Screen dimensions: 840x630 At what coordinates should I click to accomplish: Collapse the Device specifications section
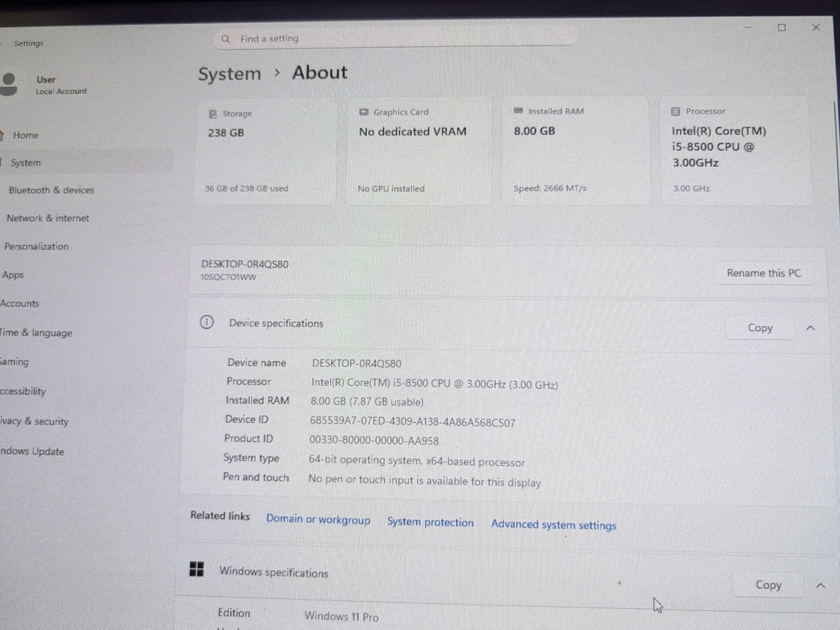pos(810,328)
